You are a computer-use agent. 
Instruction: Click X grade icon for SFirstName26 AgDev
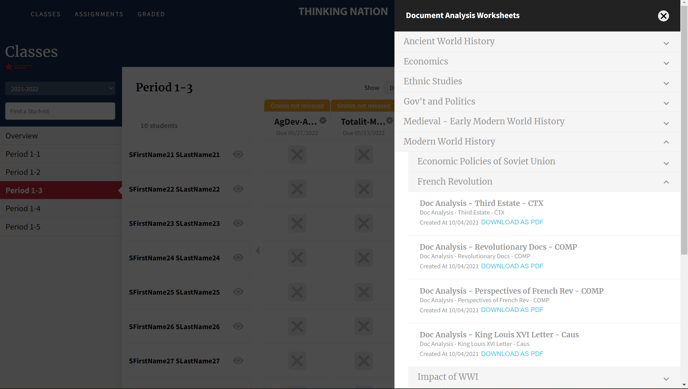[297, 326]
